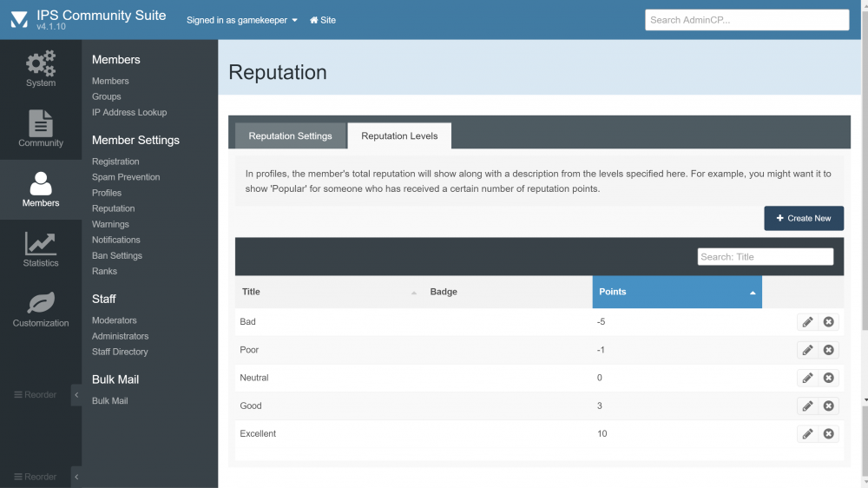
Task: Collapse sidebar using upper chevron arrow
Action: [76, 395]
